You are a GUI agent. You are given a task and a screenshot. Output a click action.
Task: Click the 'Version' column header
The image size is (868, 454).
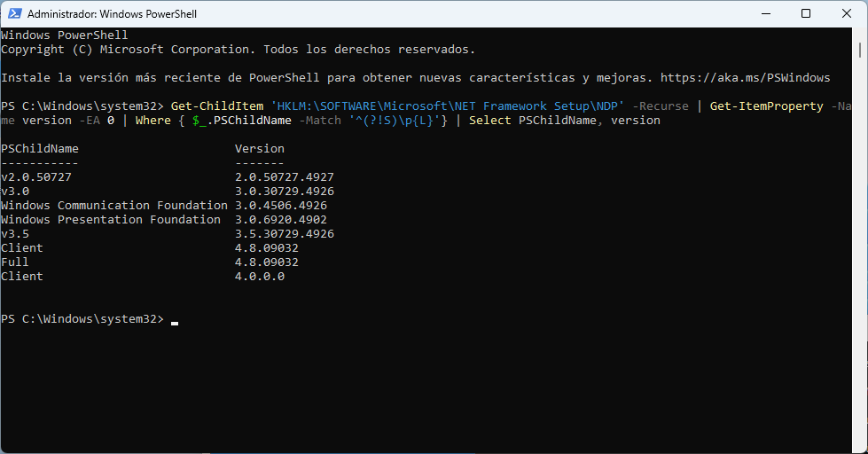(x=260, y=148)
